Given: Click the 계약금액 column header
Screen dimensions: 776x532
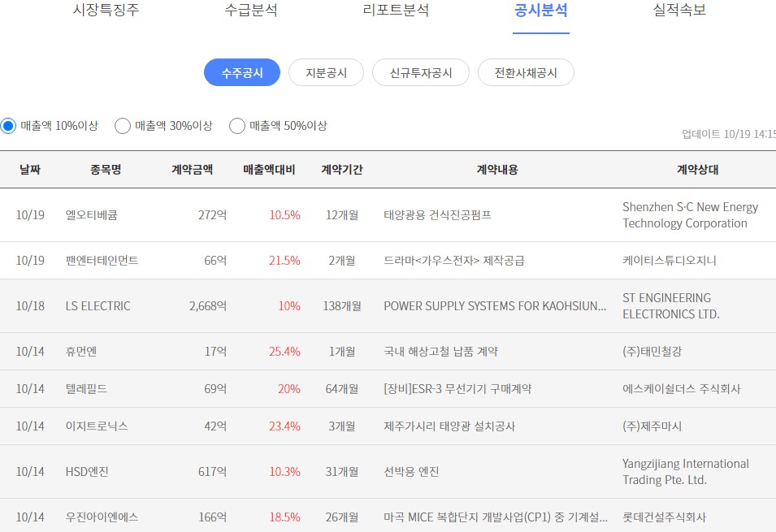Looking at the screenshot, I should pos(192,170).
